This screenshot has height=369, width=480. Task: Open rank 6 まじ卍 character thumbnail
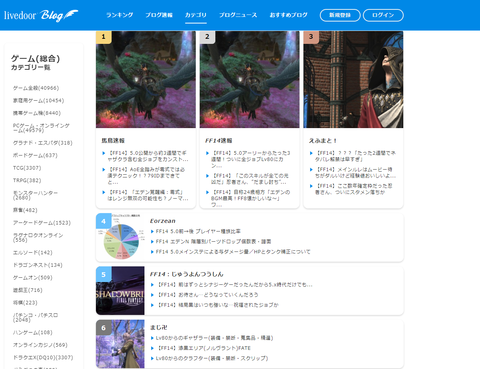pos(120,344)
